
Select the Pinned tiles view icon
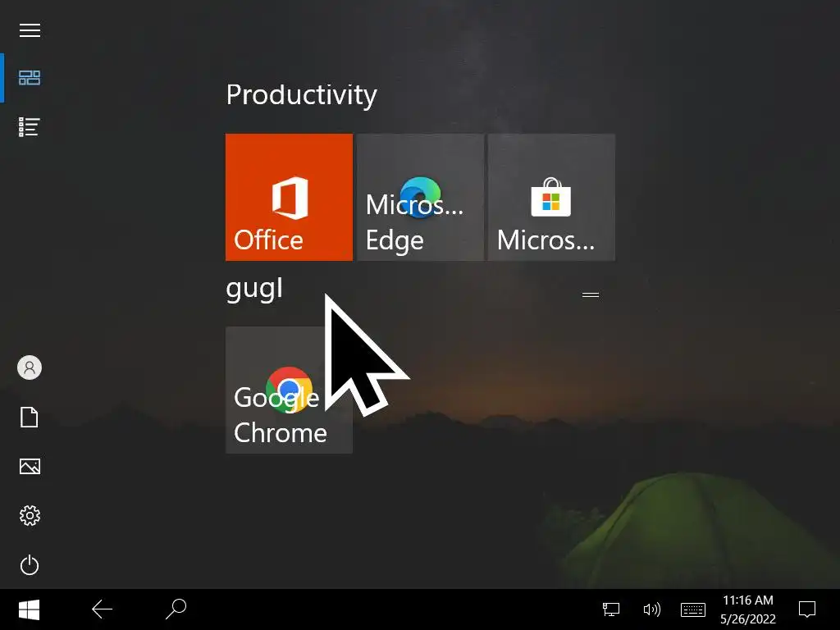pyautogui.click(x=30, y=78)
